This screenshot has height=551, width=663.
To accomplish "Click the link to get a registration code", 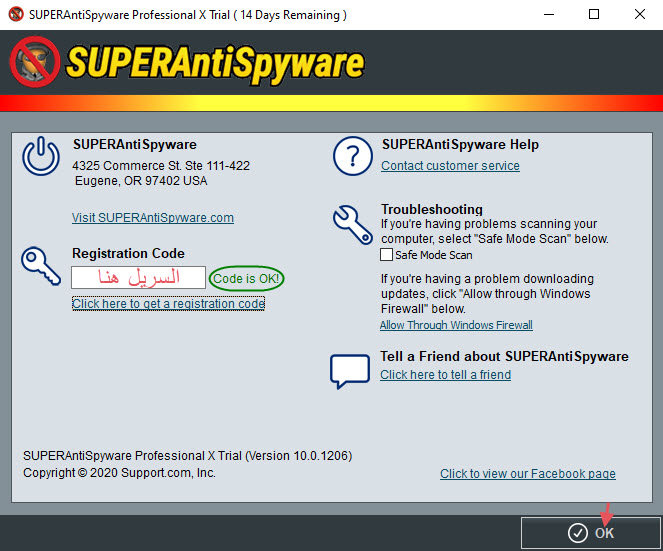I will click(168, 304).
